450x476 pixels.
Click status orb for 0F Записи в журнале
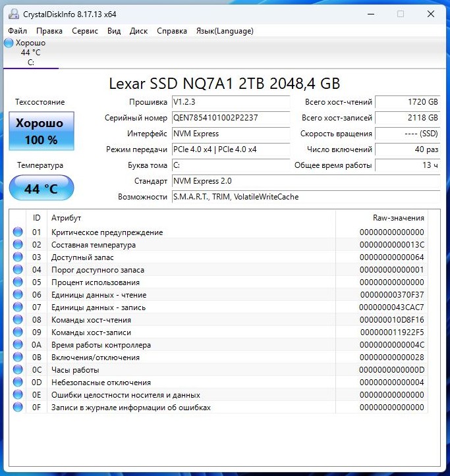coord(18,407)
